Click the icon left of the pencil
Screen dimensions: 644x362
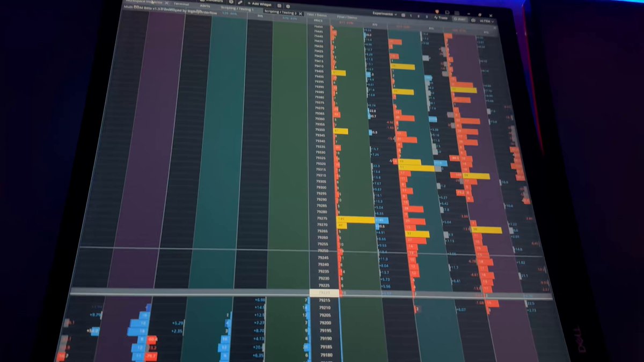point(231,2)
